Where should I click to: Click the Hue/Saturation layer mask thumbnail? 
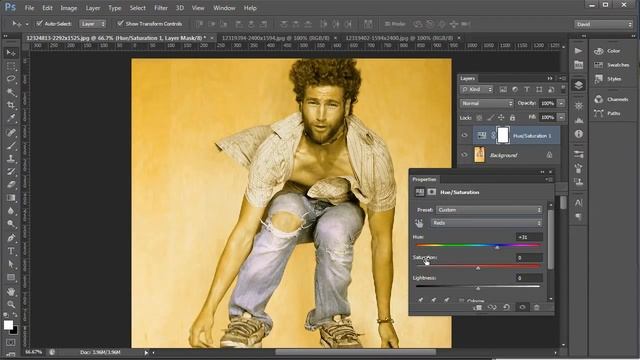point(503,135)
